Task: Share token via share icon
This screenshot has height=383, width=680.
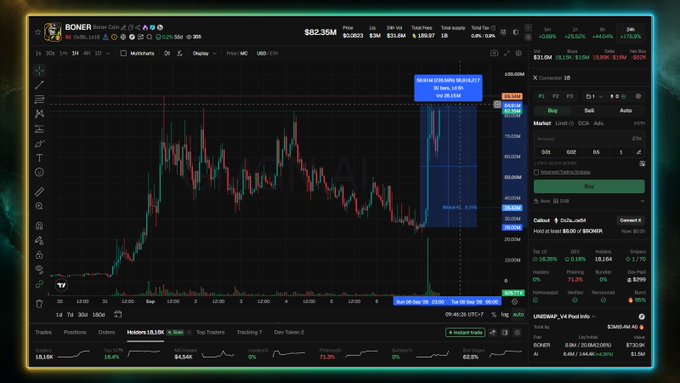Action: (x=137, y=27)
